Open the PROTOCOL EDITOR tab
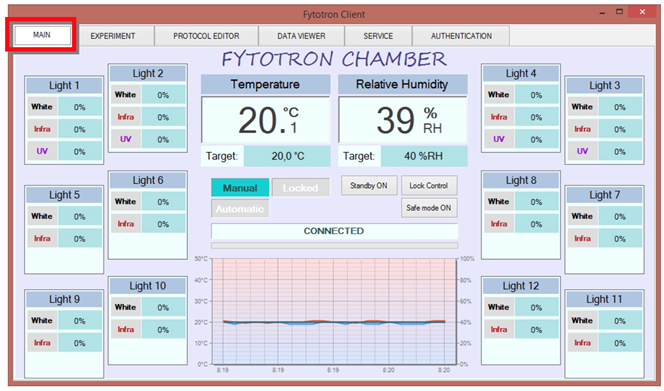The image size is (664, 391). (206, 36)
